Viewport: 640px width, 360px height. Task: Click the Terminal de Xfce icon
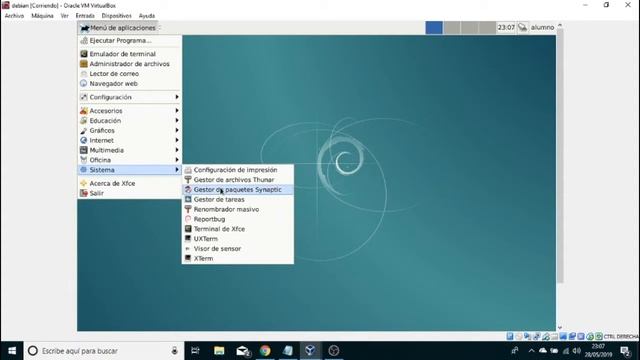coord(188,229)
